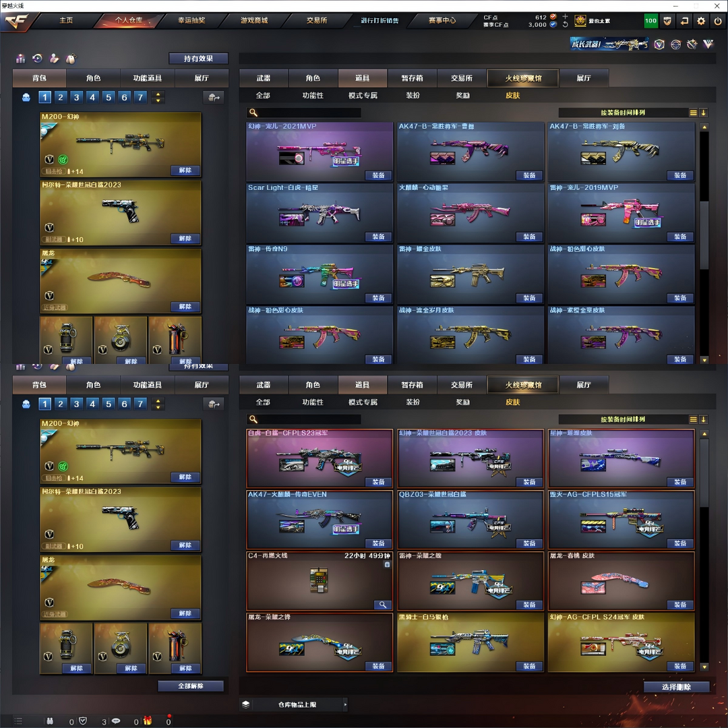This screenshot has width=728, height=728.
Task: Click the stacked layers icon beside 仓库物品上限
Action: coord(246,704)
